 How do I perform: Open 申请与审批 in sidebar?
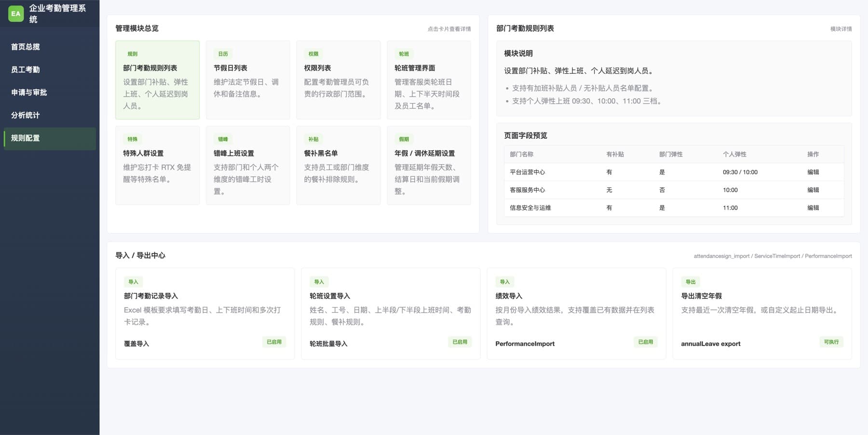click(50, 92)
